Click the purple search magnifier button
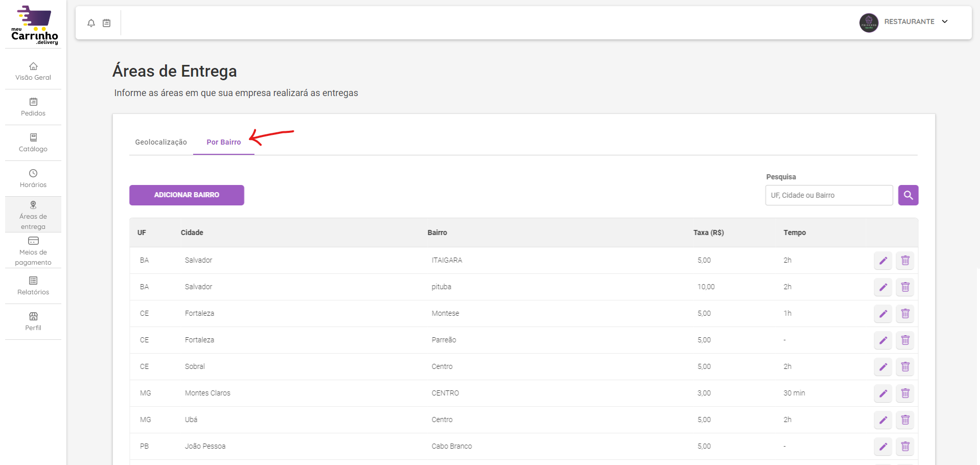 click(x=908, y=195)
